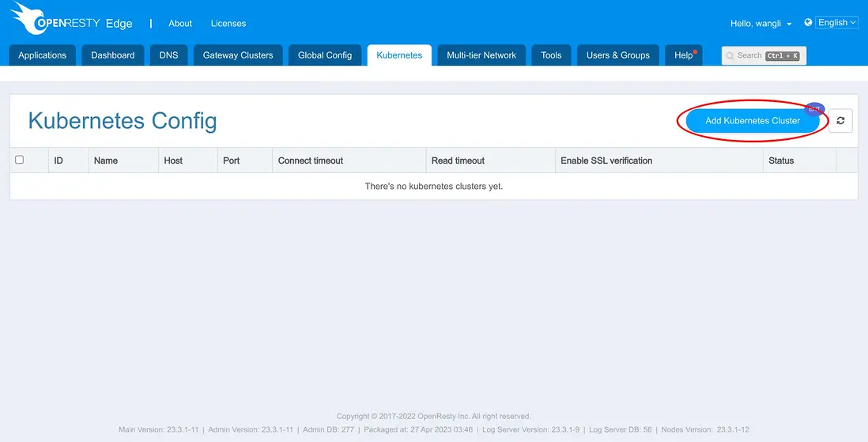This screenshot has height=442, width=868.
Task: Click the refresh icon button
Action: click(840, 121)
